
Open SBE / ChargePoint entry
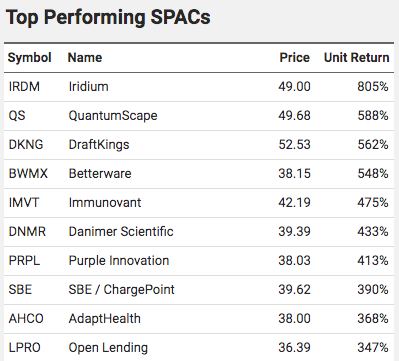[x=121, y=290]
